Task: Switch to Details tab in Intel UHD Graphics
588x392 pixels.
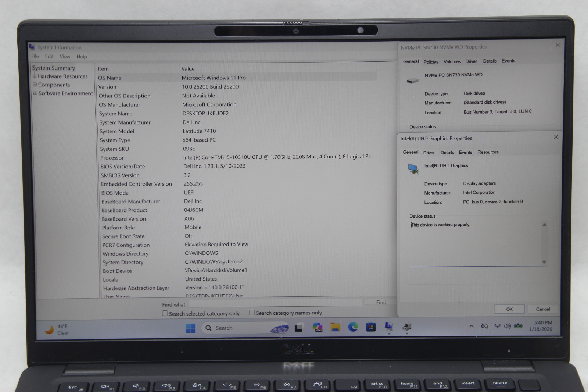Action: (x=447, y=152)
